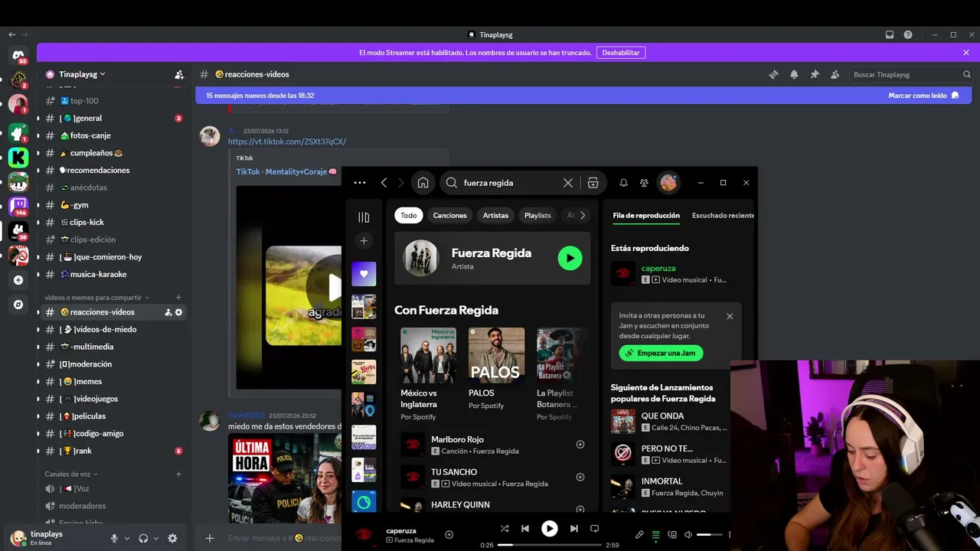The image size is (980, 551).
Task: Add TU SANCHO to liked songs
Action: point(580,477)
